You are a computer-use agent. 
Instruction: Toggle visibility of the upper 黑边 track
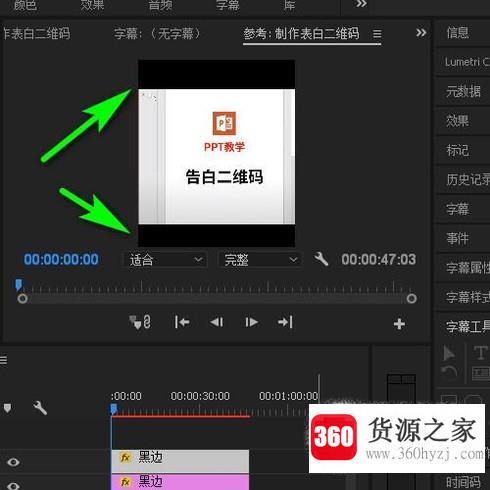[x=13, y=462]
